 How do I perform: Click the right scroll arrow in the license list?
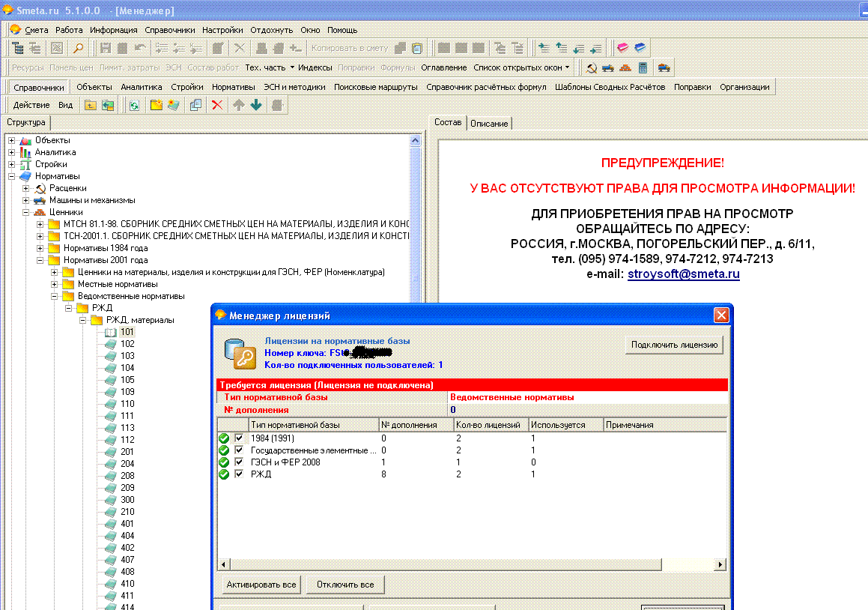click(x=720, y=564)
